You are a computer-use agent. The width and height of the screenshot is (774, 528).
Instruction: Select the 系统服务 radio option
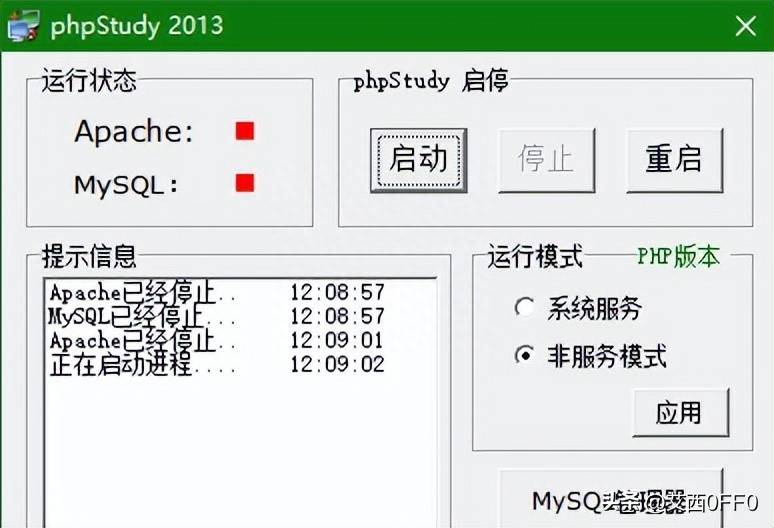point(578,308)
